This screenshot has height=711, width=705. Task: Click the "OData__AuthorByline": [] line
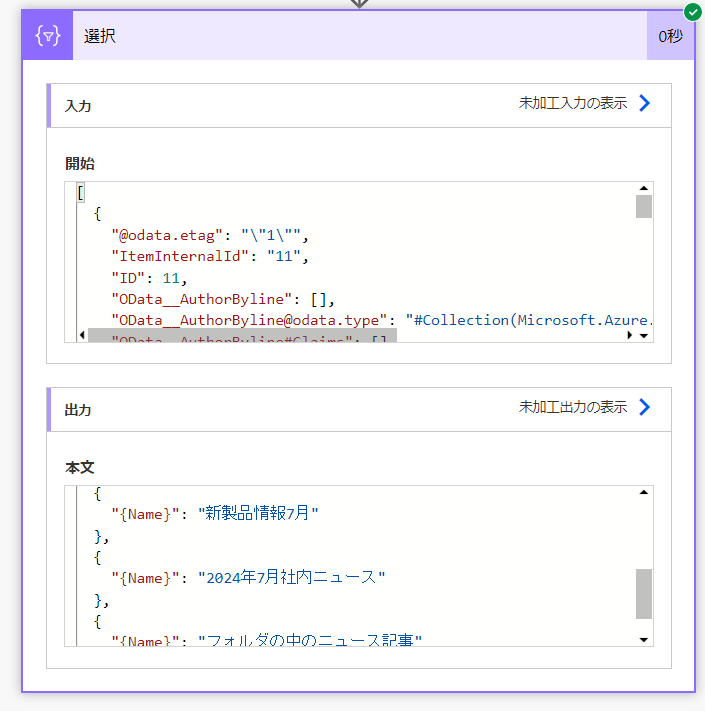(x=223, y=299)
